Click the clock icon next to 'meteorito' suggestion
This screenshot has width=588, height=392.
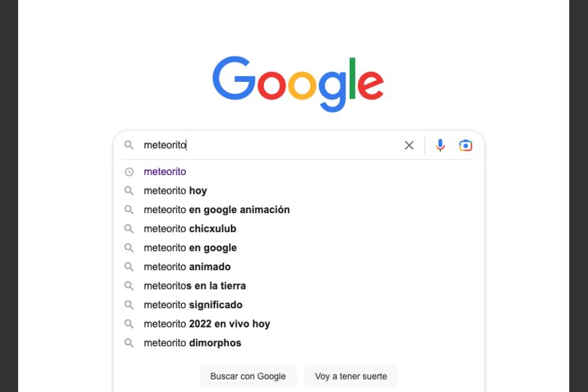tap(129, 171)
